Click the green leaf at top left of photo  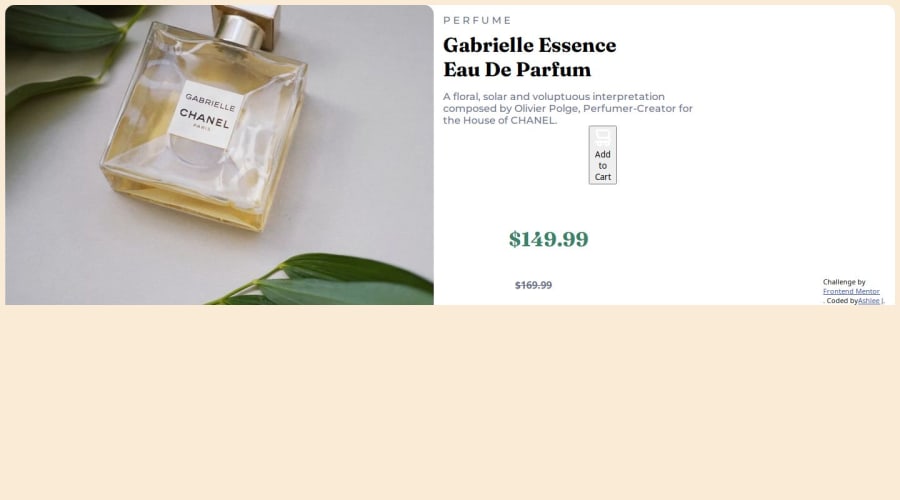[x=63, y=28]
